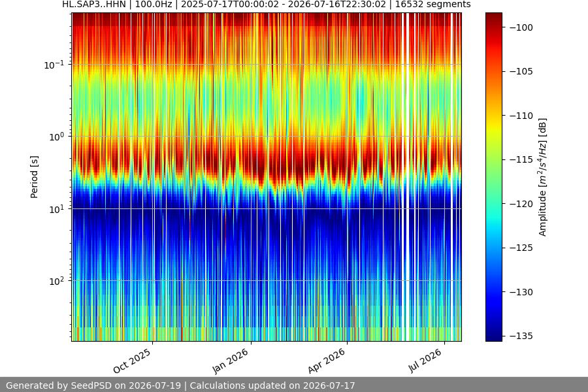
Task: Click the colorbar value −100
Action: (521, 27)
